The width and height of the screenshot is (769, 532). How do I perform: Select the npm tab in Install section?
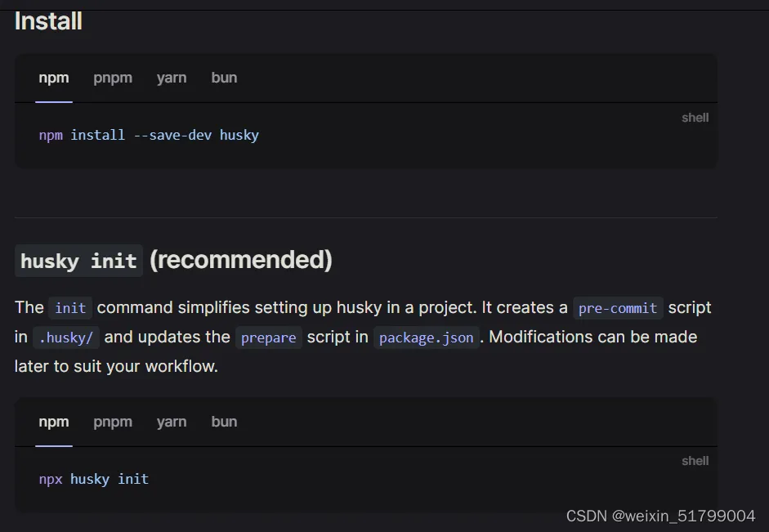coord(54,78)
